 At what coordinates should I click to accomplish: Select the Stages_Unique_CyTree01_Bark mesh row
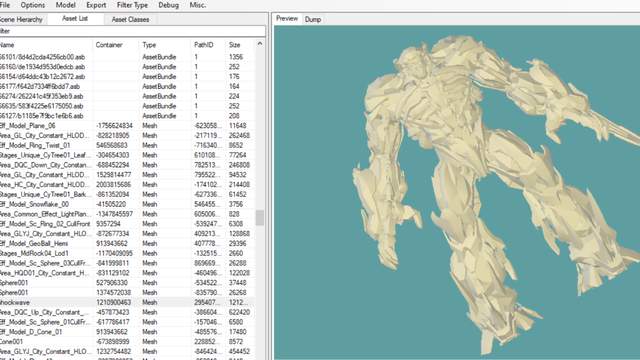[127, 194]
